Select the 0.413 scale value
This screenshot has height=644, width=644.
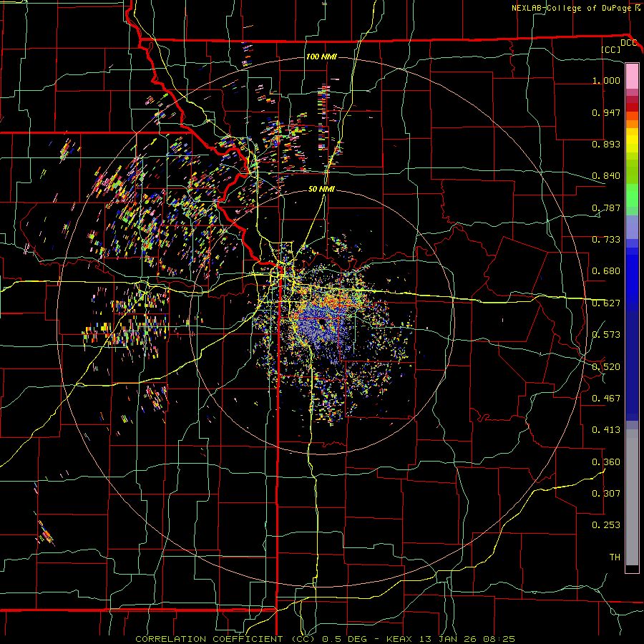606,430
